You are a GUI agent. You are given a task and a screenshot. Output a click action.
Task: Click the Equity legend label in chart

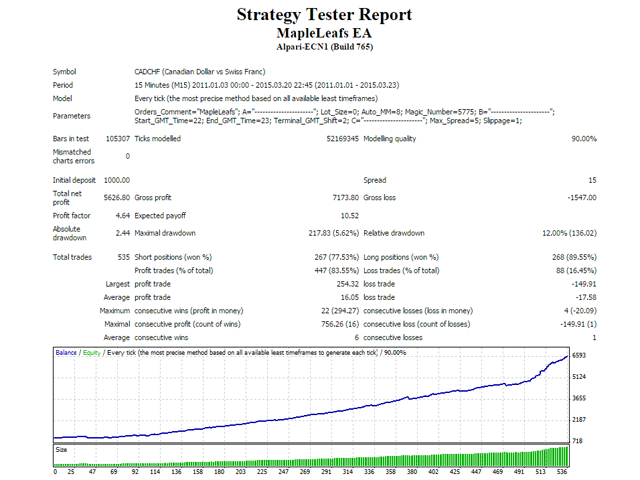(x=92, y=353)
